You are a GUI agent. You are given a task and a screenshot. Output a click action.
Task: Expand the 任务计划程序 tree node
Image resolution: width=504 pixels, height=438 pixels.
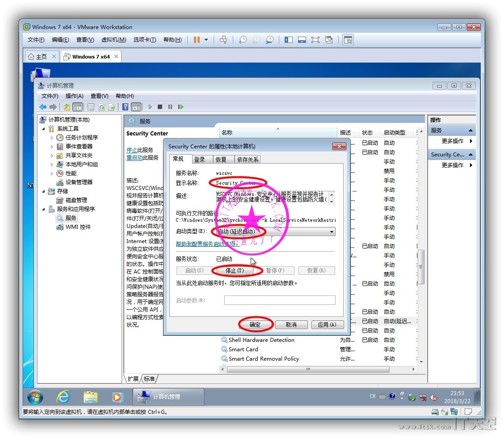pos(52,138)
